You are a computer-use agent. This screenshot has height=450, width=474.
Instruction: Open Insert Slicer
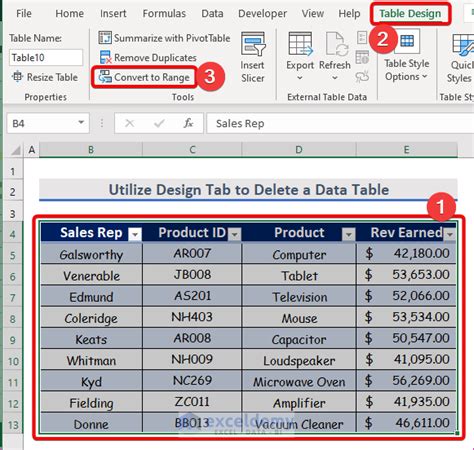pos(253,57)
